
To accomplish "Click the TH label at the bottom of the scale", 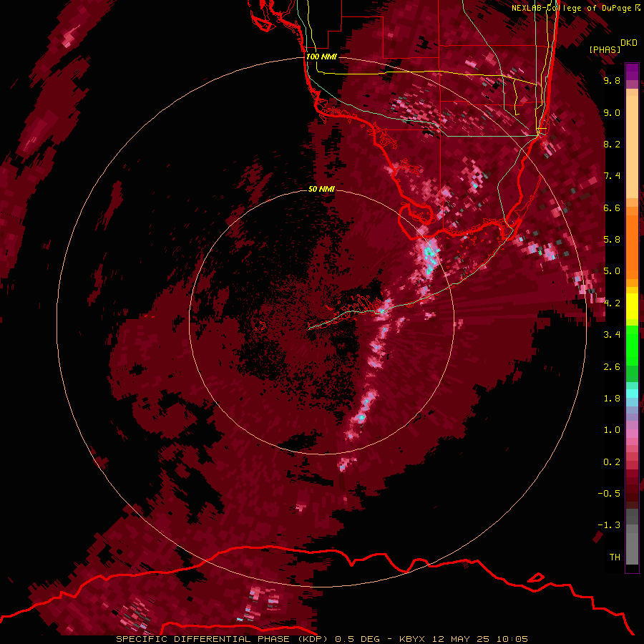I will (x=615, y=557).
